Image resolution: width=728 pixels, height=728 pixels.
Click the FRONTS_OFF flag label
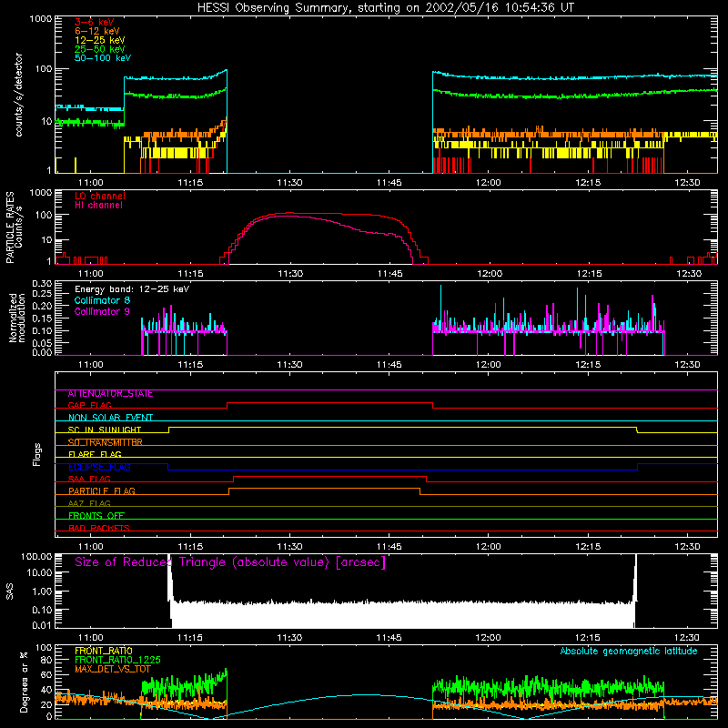(x=96, y=516)
